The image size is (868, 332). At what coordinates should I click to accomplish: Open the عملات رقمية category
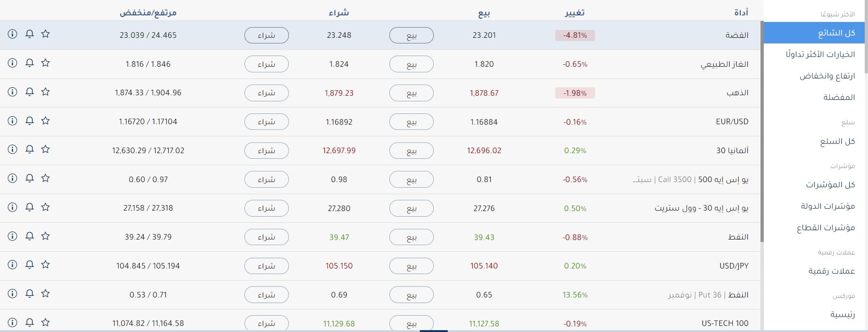pyautogui.click(x=832, y=271)
